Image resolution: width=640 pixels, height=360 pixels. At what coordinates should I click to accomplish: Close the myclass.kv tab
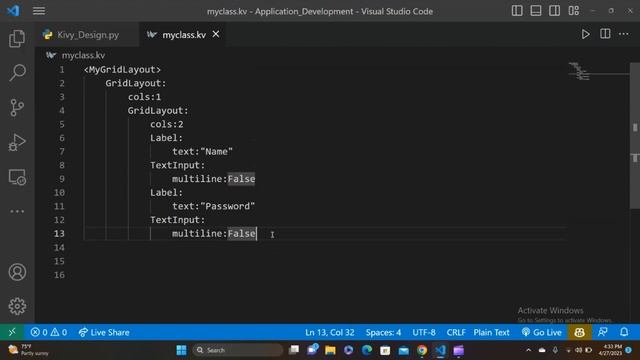(x=216, y=34)
